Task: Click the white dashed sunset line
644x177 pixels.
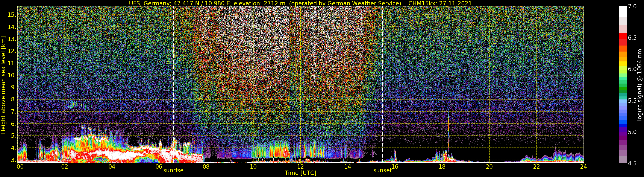Action: (383, 75)
